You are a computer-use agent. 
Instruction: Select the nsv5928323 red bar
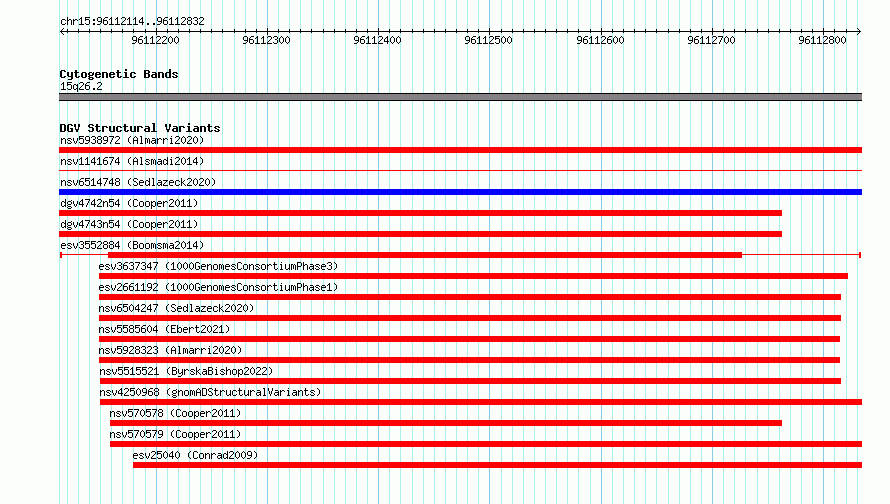click(x=469, y=360)
